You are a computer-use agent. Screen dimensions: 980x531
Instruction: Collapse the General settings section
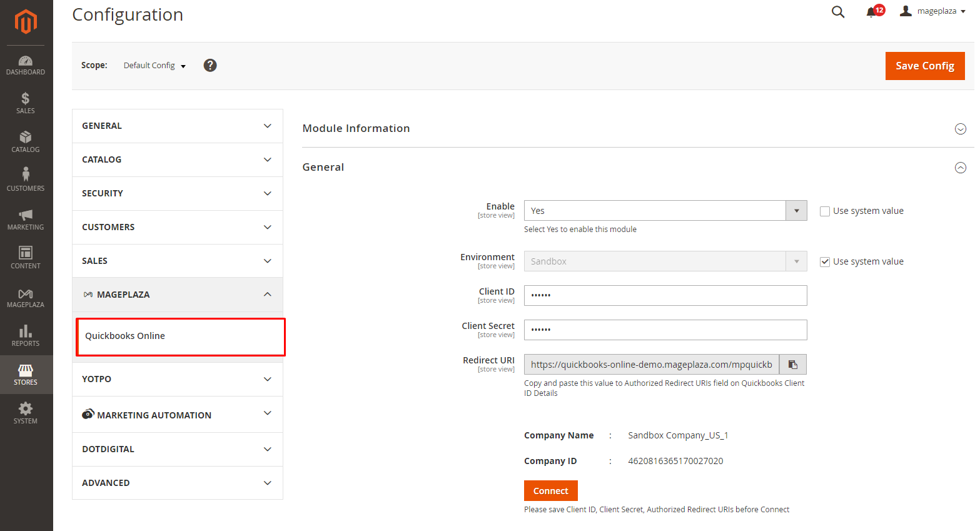638,167
